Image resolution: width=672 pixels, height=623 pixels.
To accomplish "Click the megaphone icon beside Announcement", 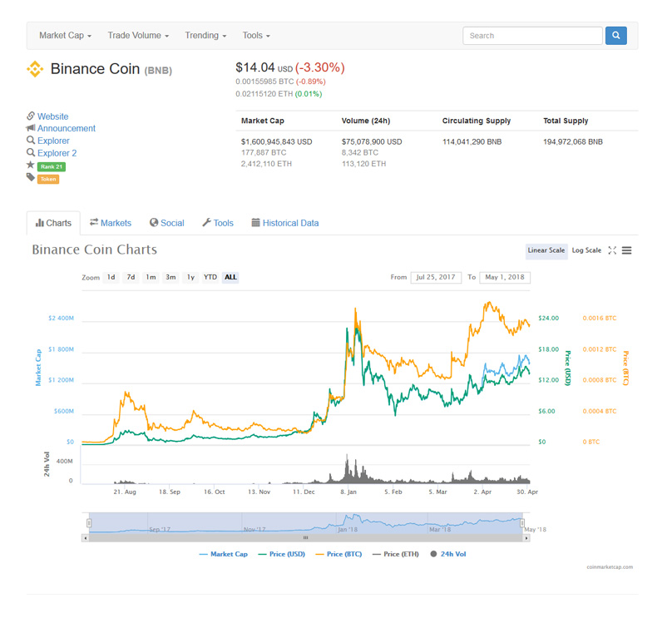I will coord(31,128).
